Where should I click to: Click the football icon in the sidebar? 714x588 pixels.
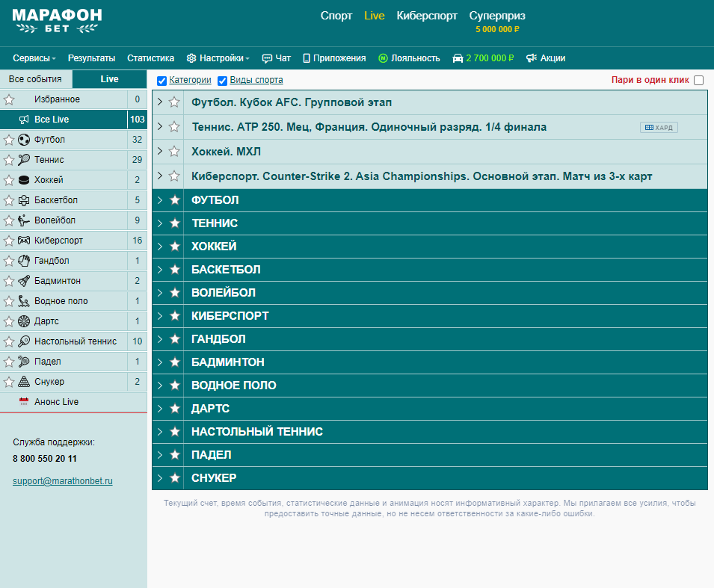24,140
